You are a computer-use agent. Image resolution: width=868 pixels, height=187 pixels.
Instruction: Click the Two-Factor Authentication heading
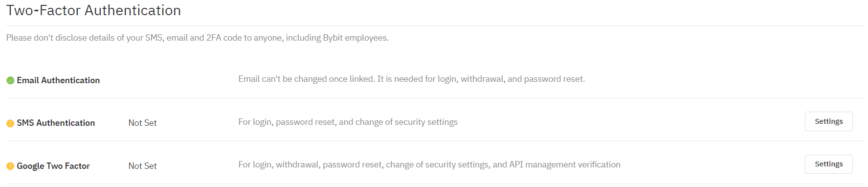(93, 10)
